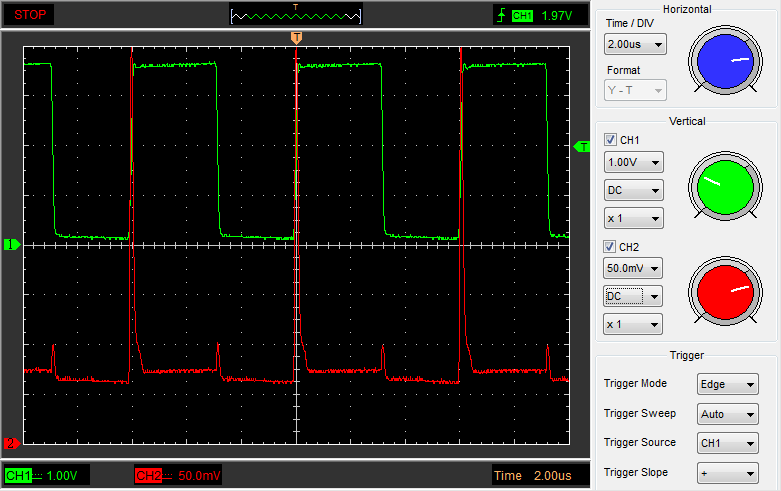781x491 pixels.
Task: Click the red STOP status button
Action: click(x=28, y=15)
